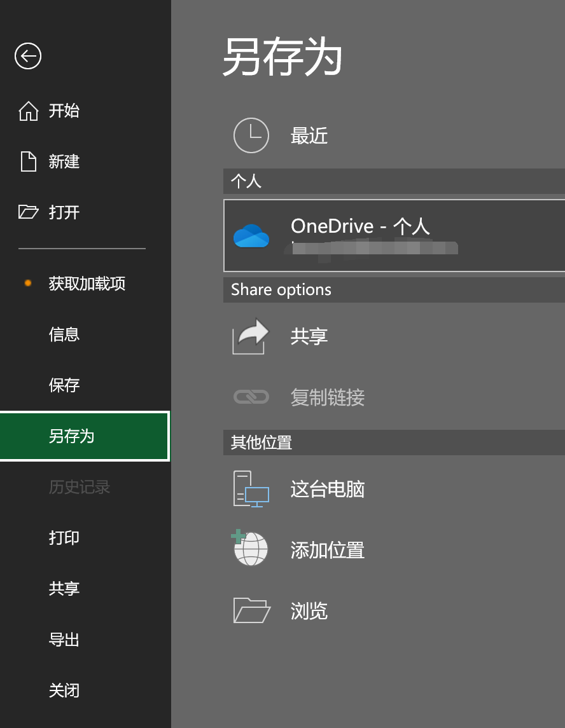Click the 另存为 page title
This screenshot has height=728, width=565.
point(282,57)
